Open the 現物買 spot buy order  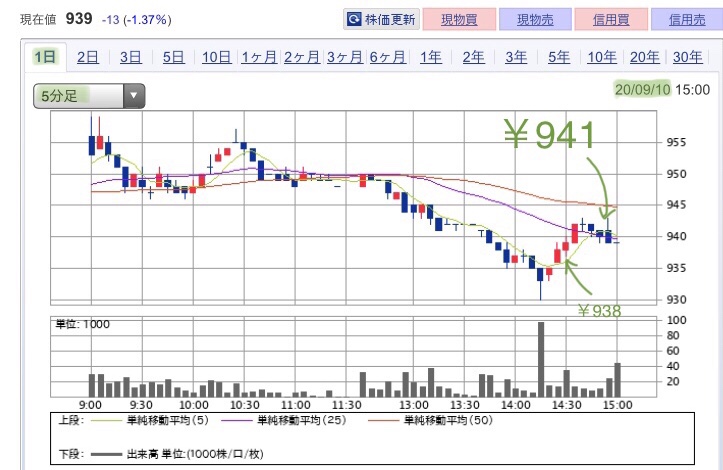coord(459,19)
